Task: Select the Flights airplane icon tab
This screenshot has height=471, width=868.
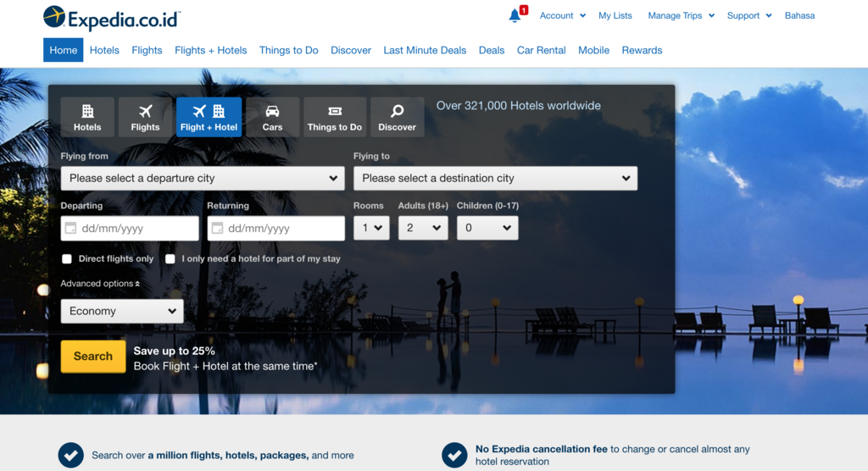Action: 145,117
